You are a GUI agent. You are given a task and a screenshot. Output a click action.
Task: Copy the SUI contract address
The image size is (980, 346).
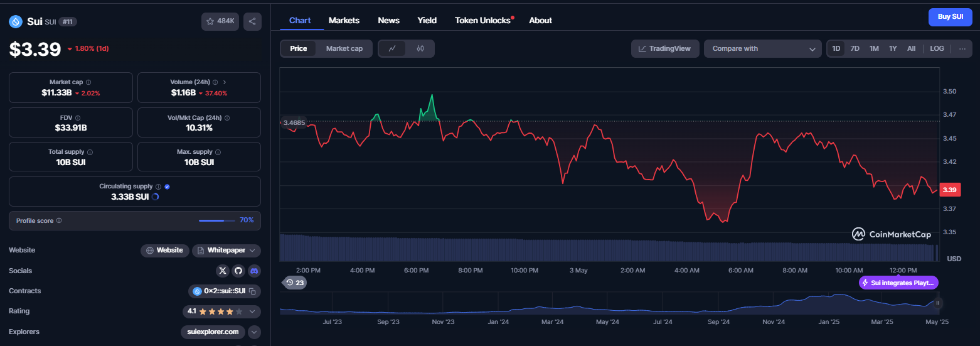pos(252,291)
